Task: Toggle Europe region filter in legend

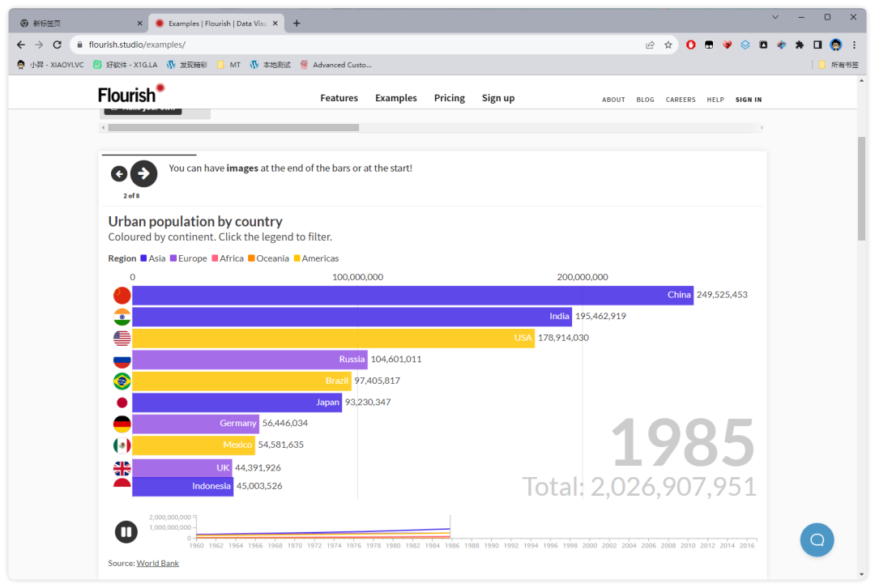Action: tap(188, 258)
